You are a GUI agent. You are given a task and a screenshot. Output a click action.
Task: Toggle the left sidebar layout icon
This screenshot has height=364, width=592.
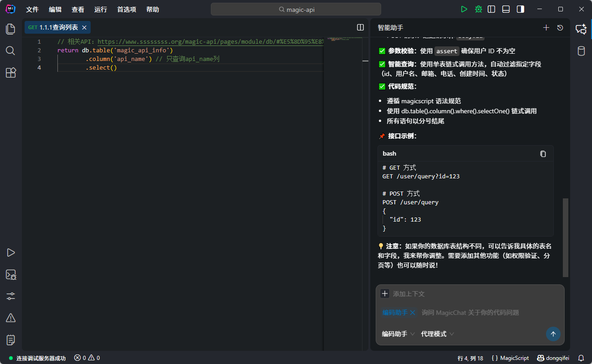pos(491,9)
